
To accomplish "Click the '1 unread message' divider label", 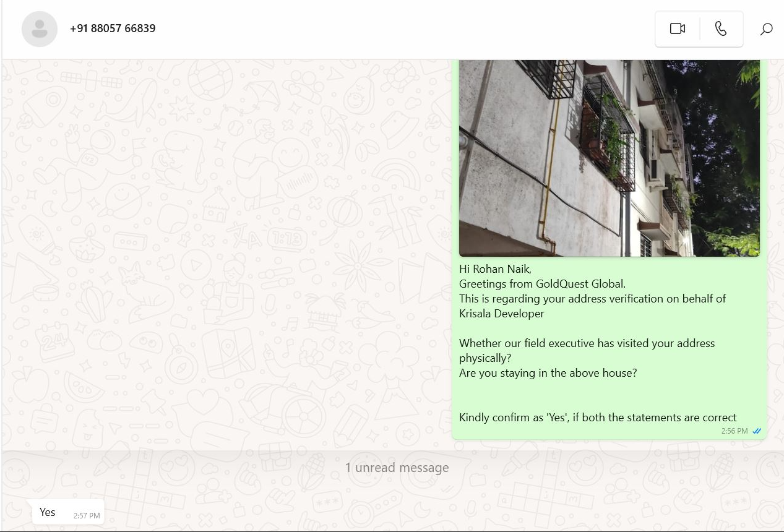I will click(x=397, y=468).
